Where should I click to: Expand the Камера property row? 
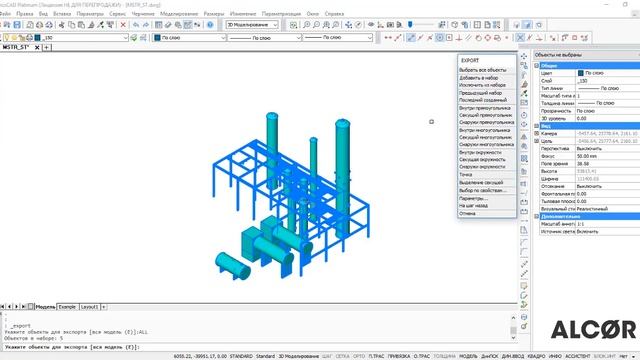coord(536,133)
